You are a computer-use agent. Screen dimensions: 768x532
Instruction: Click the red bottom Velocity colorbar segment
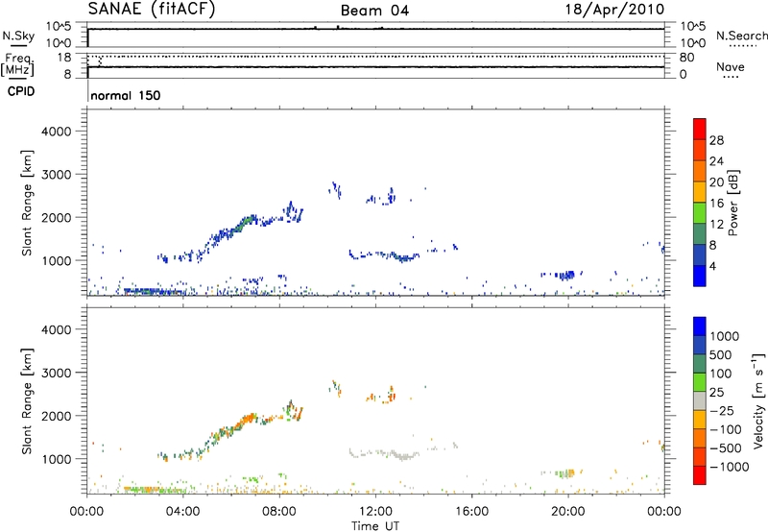[x=700, y=475]
